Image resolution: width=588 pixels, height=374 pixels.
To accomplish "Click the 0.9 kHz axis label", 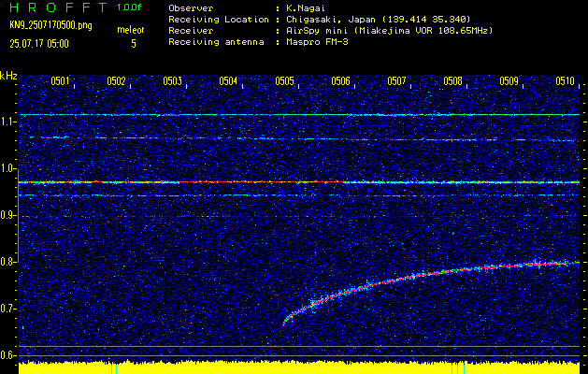I will pos(7,215).
